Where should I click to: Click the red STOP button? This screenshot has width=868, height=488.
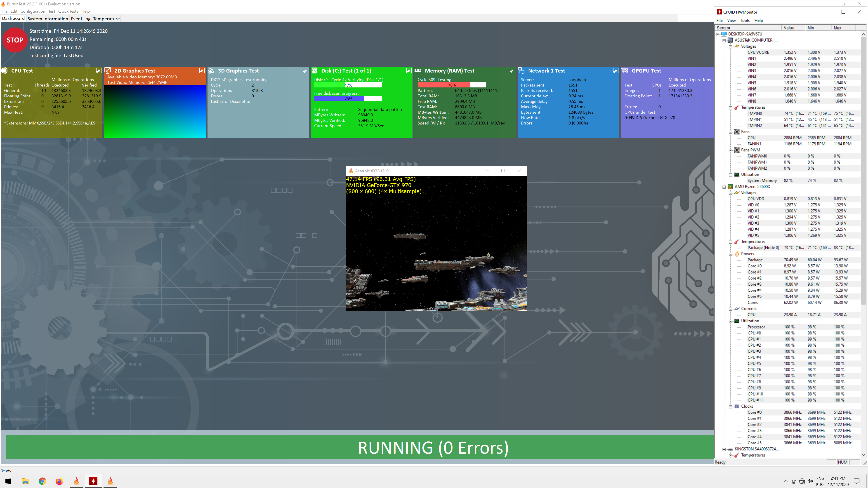(x=15, y=40)
